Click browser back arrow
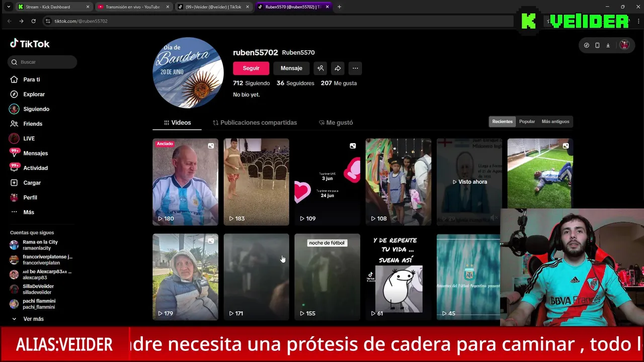Screen dimensions: 644x362 click(x=9, y=21)
